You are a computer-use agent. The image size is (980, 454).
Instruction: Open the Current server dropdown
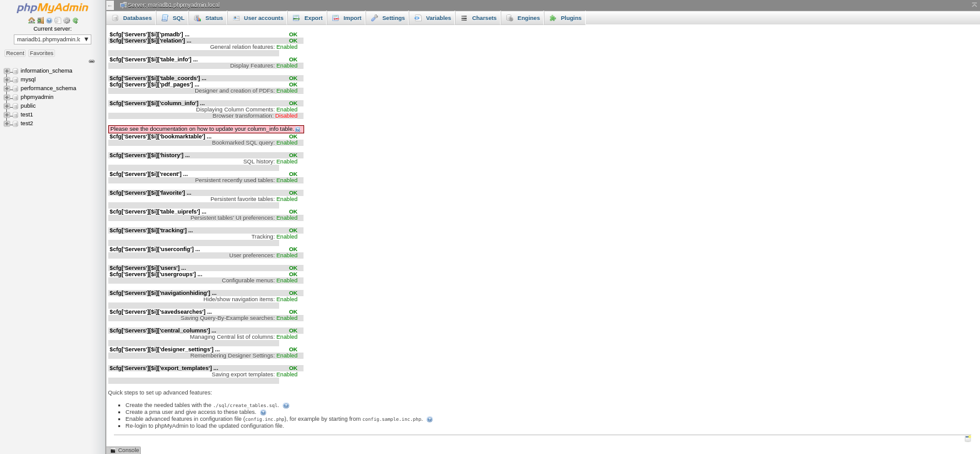click(x=52, y=39)
